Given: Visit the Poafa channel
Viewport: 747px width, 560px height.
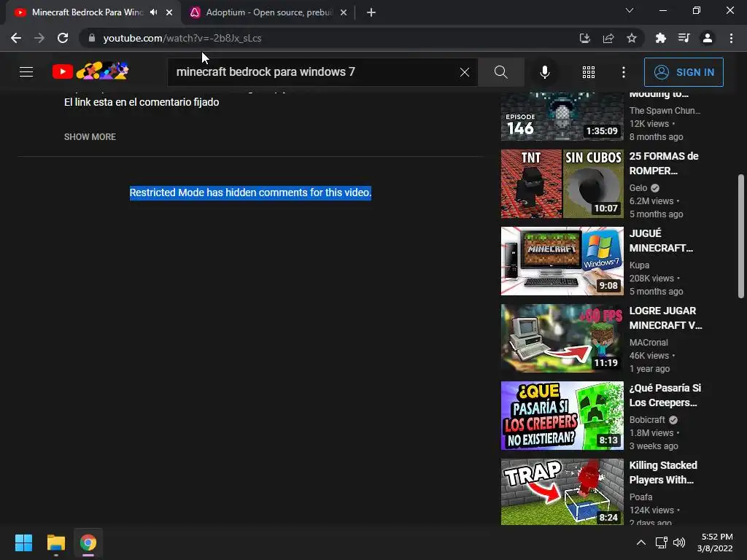Looking at the screenshot, I should click(640, 497).
